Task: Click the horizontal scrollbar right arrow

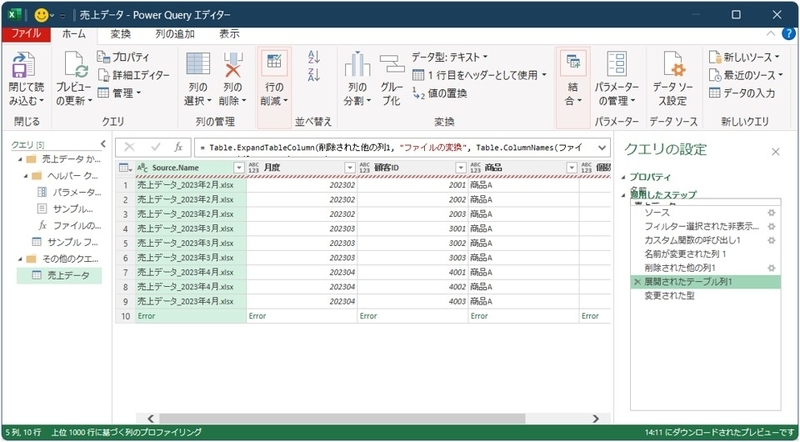Action: [x=595, y=419]
